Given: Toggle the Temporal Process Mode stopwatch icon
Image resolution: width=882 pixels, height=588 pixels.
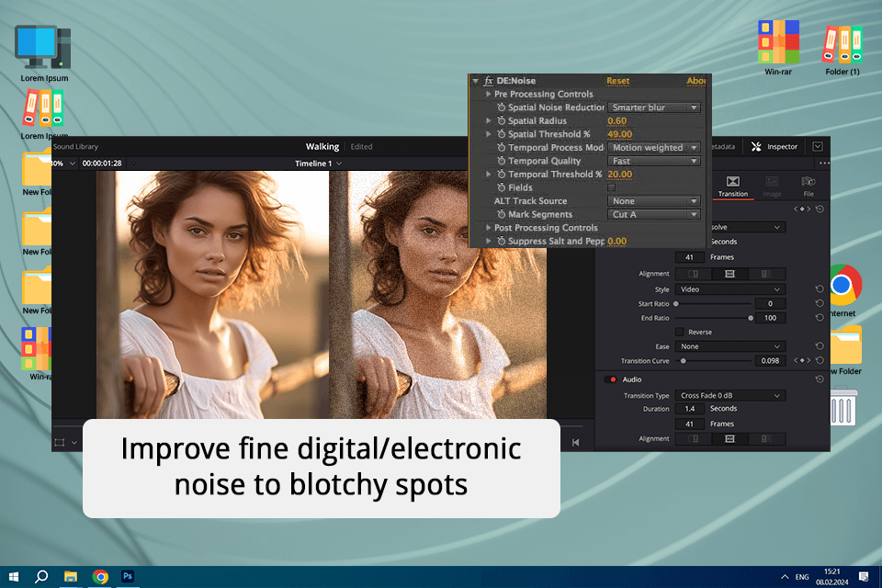Looking at the screenshot, I should tap(502, 147).
